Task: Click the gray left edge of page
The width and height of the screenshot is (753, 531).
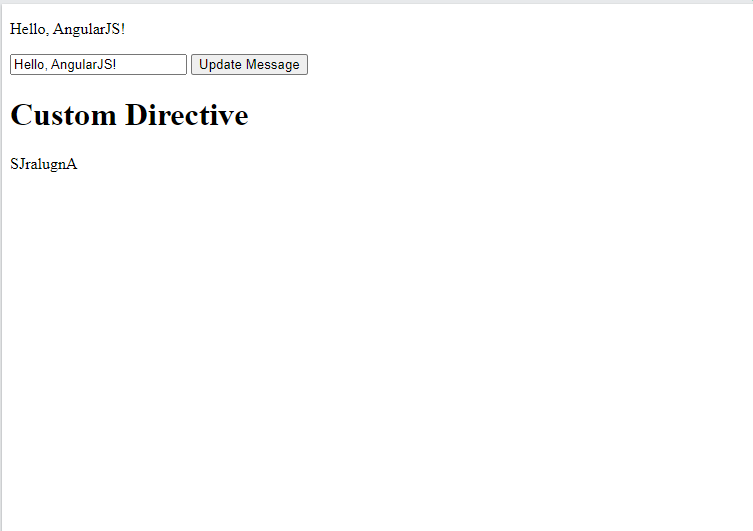Action: coord(1,300)
